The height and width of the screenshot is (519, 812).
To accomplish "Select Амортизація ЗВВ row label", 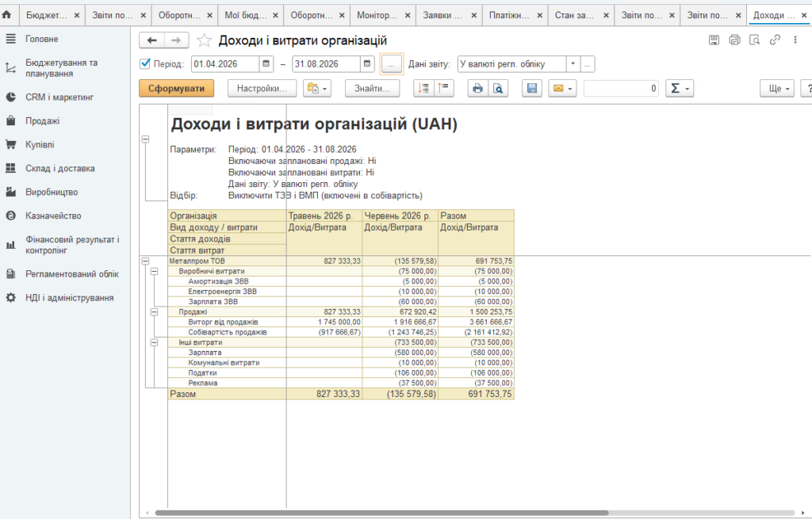I will pyautogui.click(x=227, y=281).
